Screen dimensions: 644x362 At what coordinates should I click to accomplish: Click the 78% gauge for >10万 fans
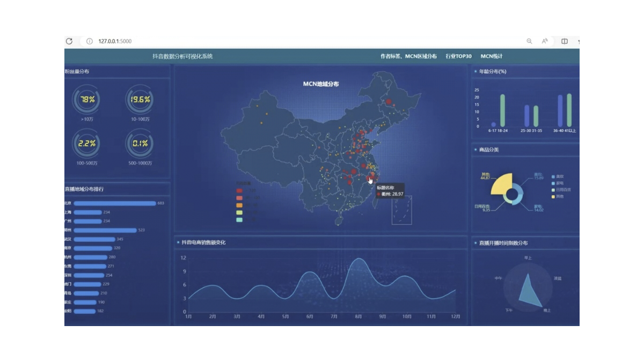click(86, 99)
